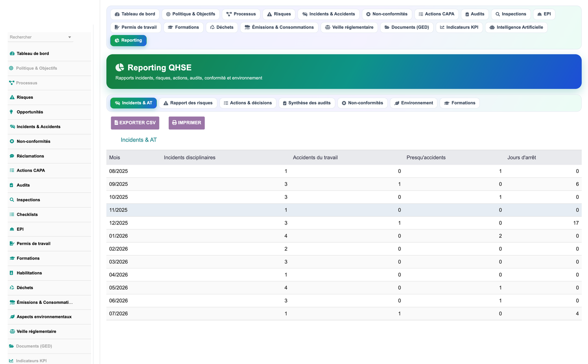This screenshot has height=364, width=588.
Task: Open the top Formations tab
Action: [x=183, y=27]
